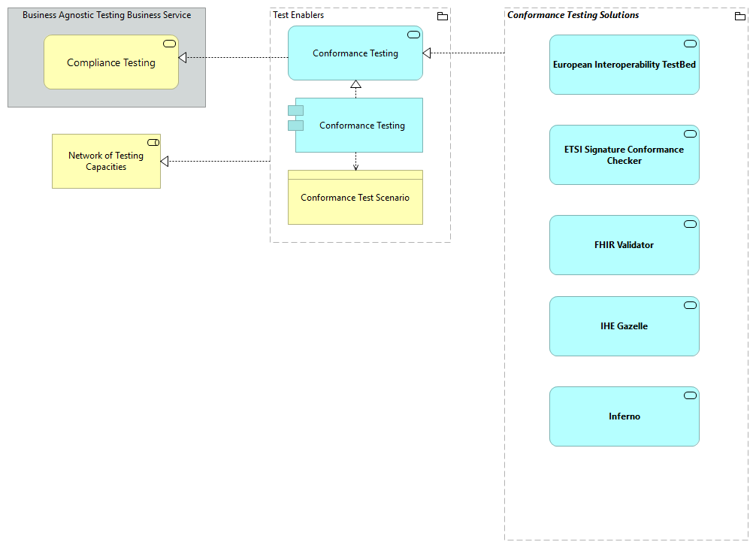Click the access arrow to Conformance Test Scenario
This screenshot has width=756, height=548.
(x=355, y=161)
